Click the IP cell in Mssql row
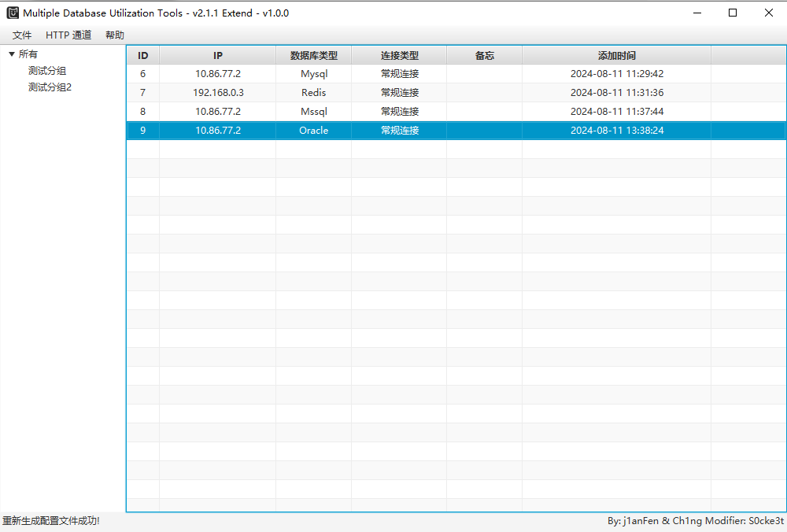The width and height of the screenshot is (787, 532). click(x=218, y=112)
